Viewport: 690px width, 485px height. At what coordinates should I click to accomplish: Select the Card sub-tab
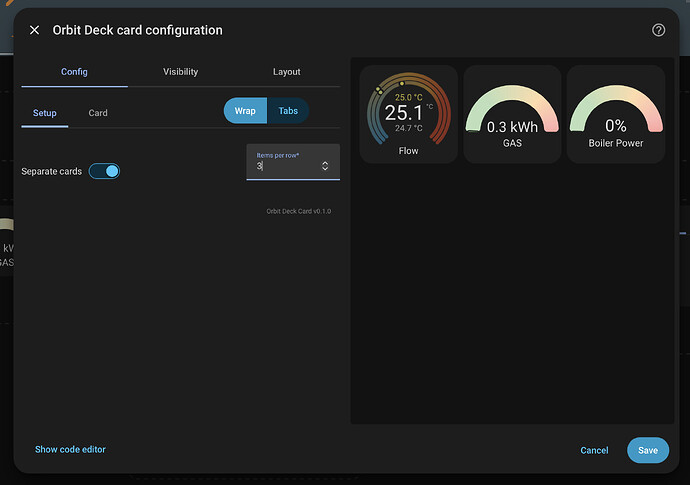tap(98, 113)
